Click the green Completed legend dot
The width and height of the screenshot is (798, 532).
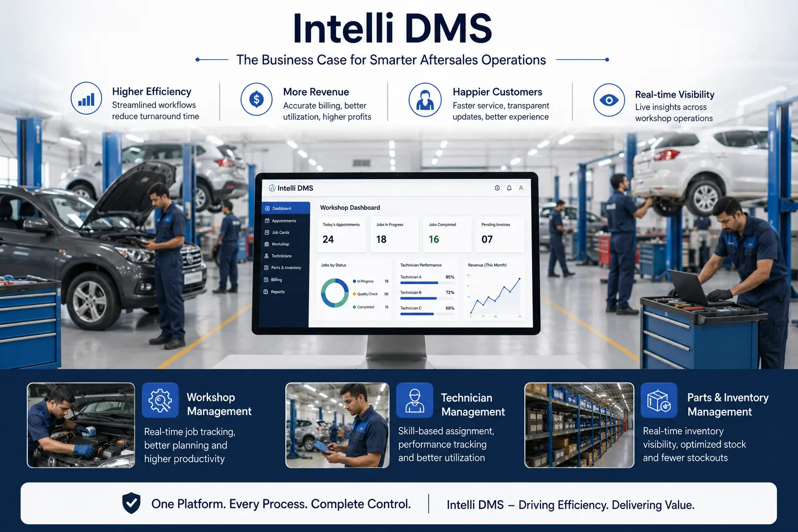(x=354, y=307)
